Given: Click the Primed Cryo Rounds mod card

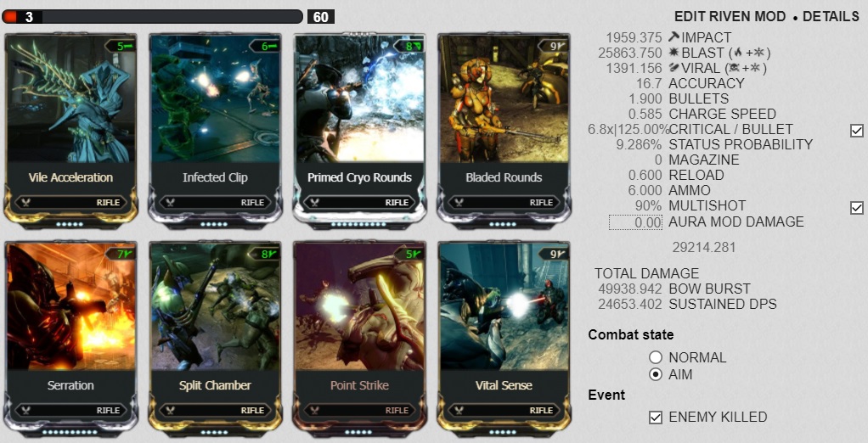Looking at the screenshot, I should (x=359, y=129).
